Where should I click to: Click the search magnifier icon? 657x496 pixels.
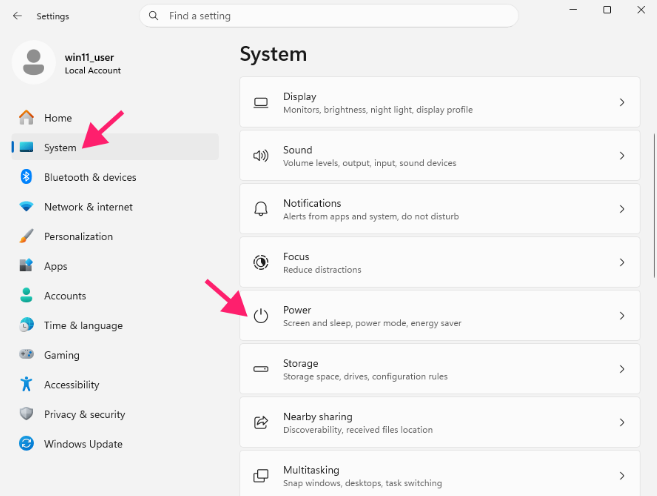[154, 16]
